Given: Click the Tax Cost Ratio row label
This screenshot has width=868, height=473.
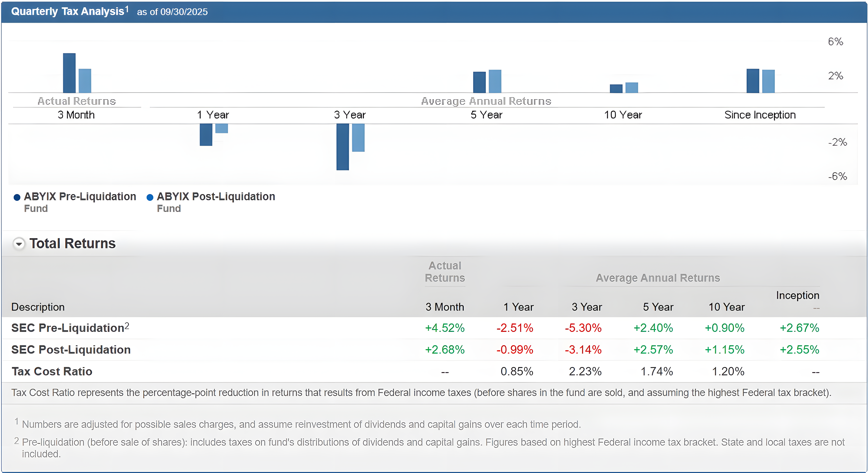Looking at the screenshot, I should point(52,371).
